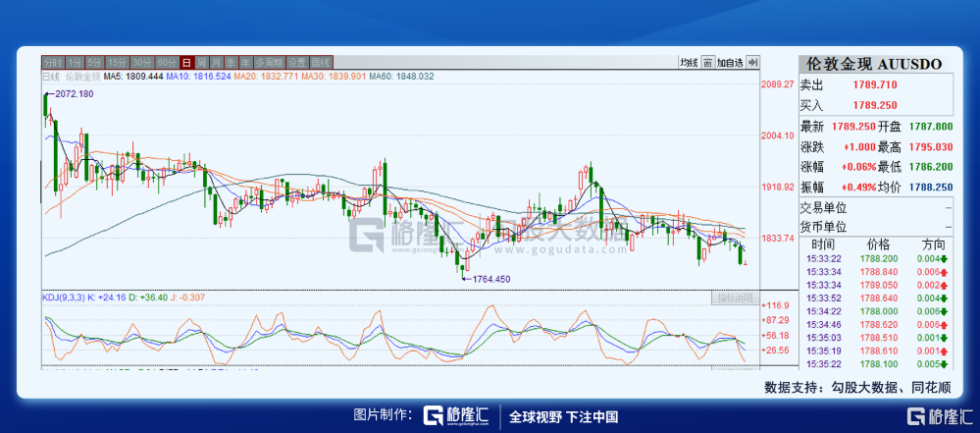Viewport: 980px width, 433px height.
Task: Select the 30分 timeframe tab
Action: coord(142,63)
